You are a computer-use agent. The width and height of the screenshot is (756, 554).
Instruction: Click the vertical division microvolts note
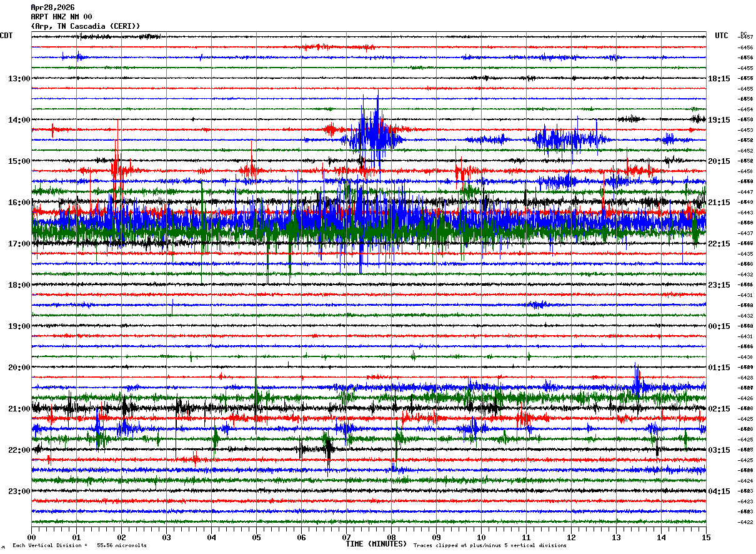point(79,545)
